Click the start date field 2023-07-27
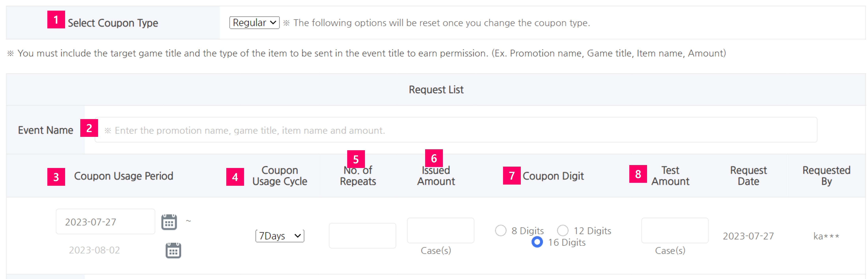 [x=105, y=221]
